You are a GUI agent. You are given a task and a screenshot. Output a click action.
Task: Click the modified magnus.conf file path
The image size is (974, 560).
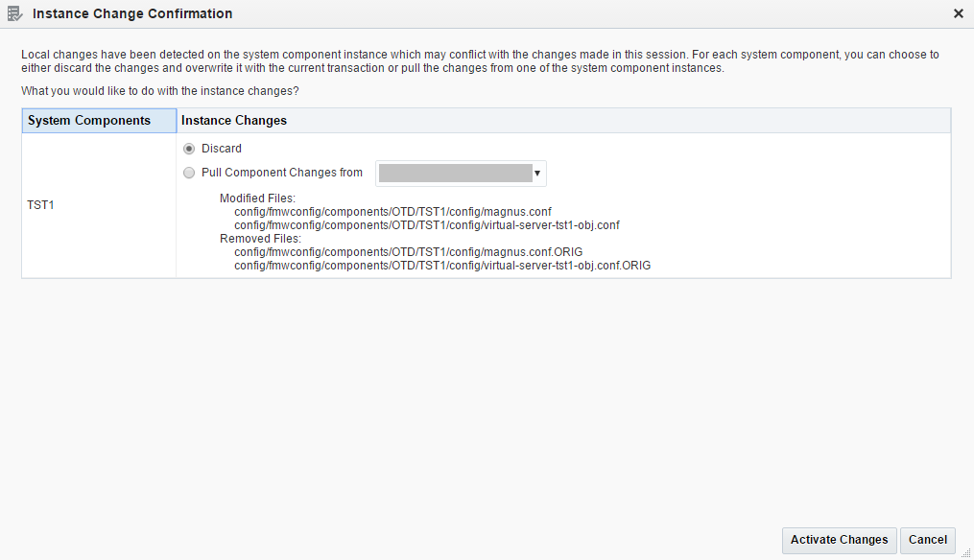(x=392, y=211)
